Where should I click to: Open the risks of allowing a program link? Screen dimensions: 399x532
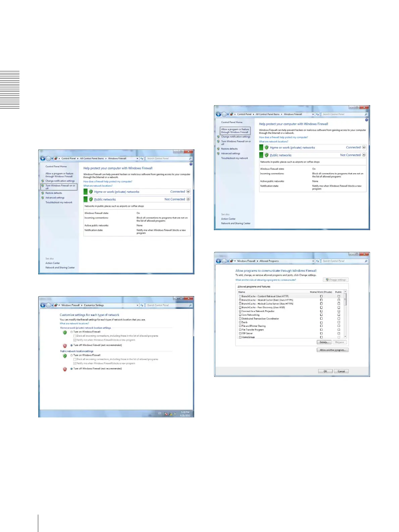click(x=266, y=280)
